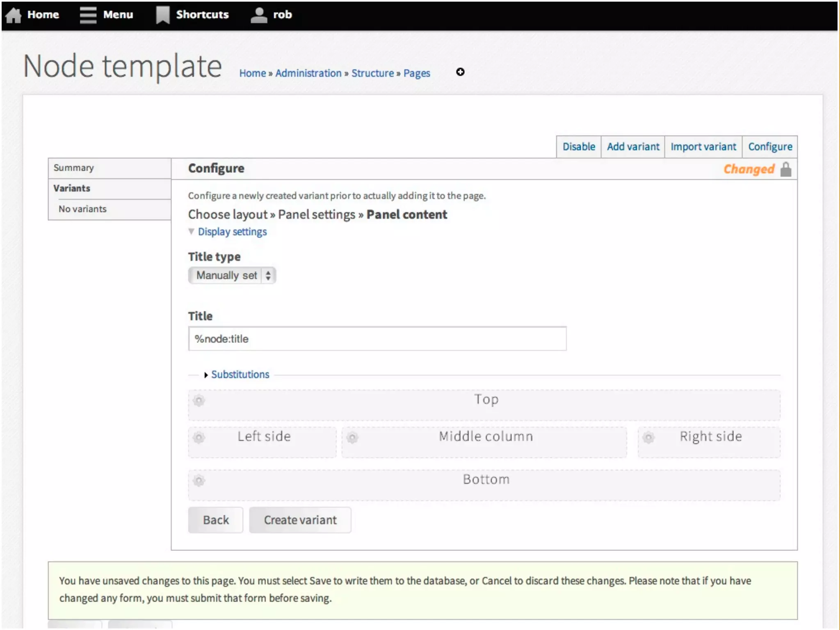Click the lock icon beside Changed
The image size is (840, 630).
point(785,169)
